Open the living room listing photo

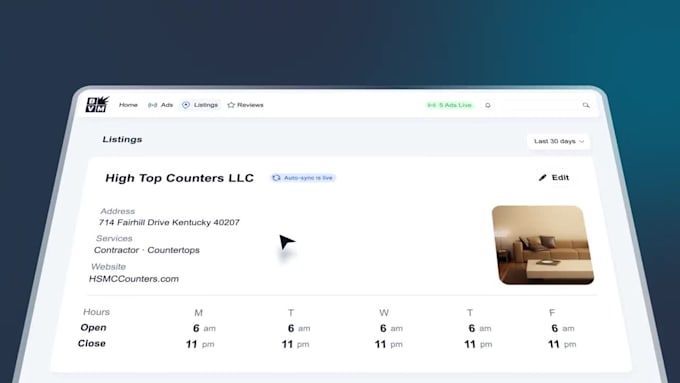pyautogui.click(x=543, y=245)
